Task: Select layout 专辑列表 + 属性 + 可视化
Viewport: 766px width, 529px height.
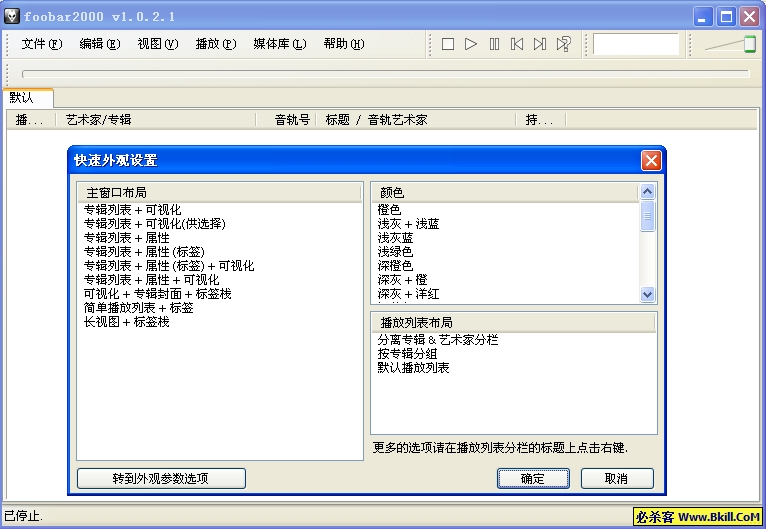Action: coord(151,280)
